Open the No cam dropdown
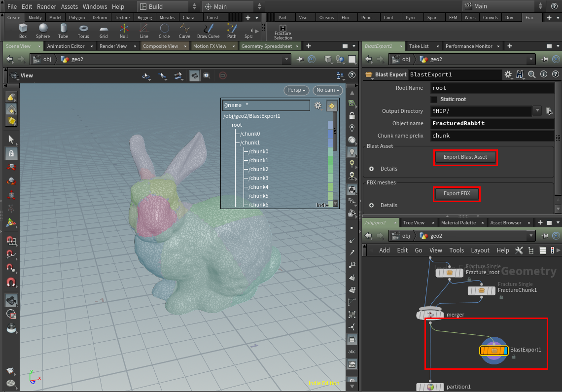Image resolution: width=562 pixels, height=392 pixels. coord(327,90)
